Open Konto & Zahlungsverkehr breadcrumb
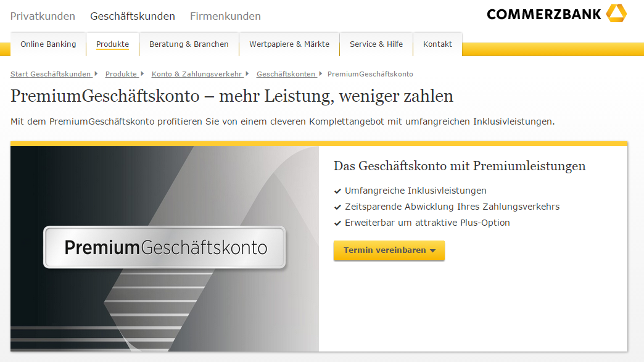Image resolution: width=644 pixels, height=362 pixels. click(197, 74)
